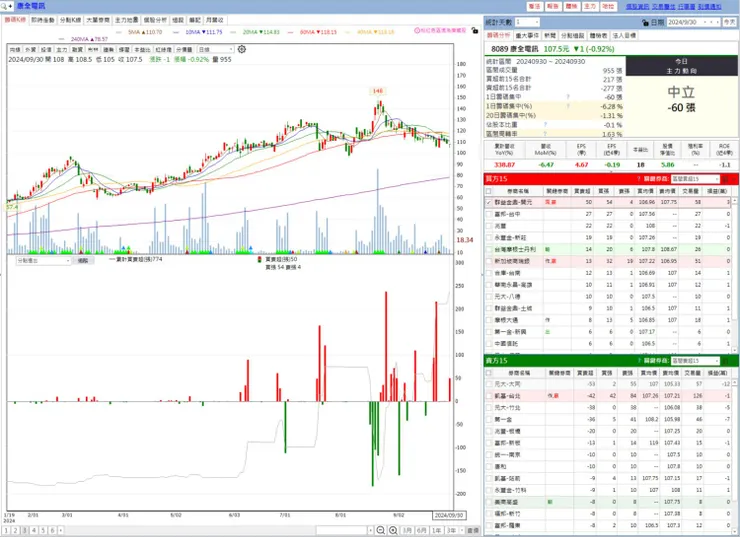Viewport: 740px width, 537px height.
Task: Switch to the 新聞 tab in right panel
Action: pyautogui.click(x=549, y=35)
